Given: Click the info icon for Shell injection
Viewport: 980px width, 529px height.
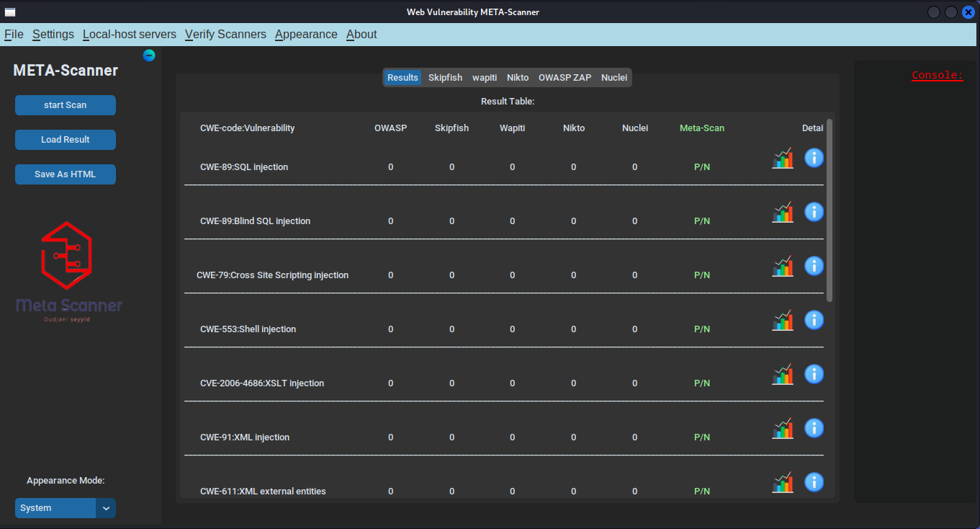Looking at the screenshot, I should click(x=814, y=319).
